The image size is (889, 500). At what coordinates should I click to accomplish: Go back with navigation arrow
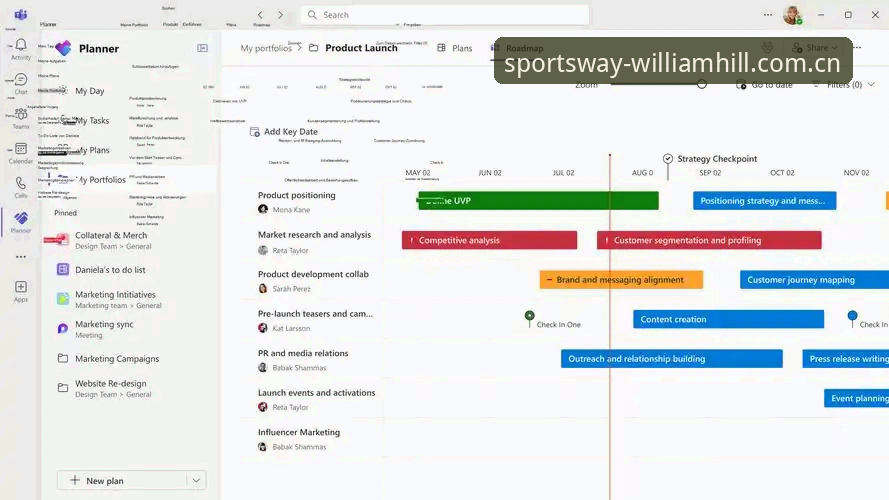(260, 15)
